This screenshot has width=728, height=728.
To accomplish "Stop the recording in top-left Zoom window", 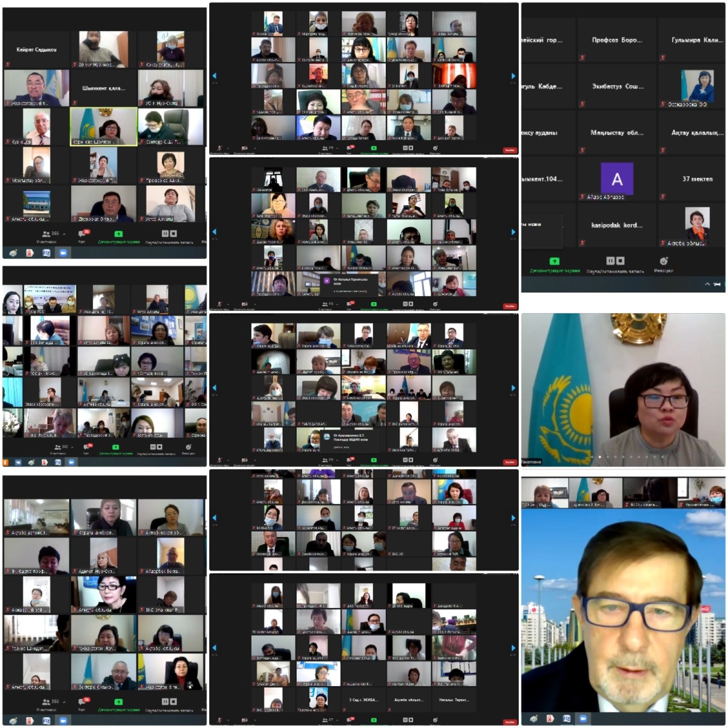I will (x=174, y=234).
